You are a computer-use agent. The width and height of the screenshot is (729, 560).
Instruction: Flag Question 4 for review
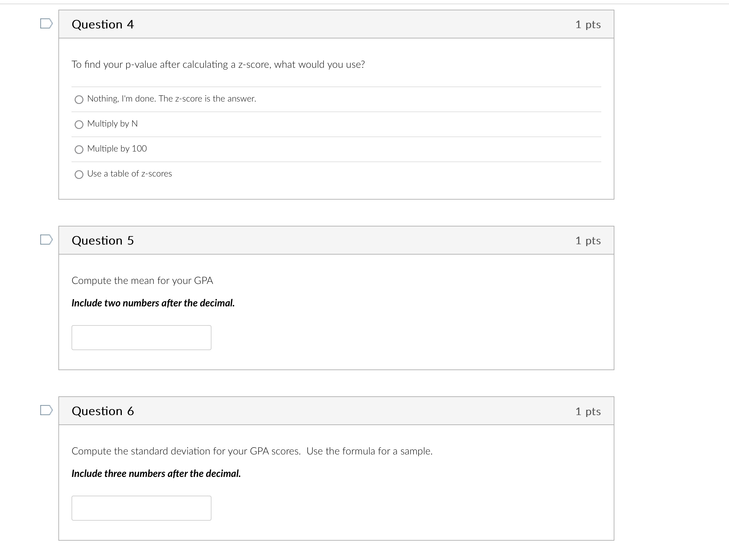[46, 24]
